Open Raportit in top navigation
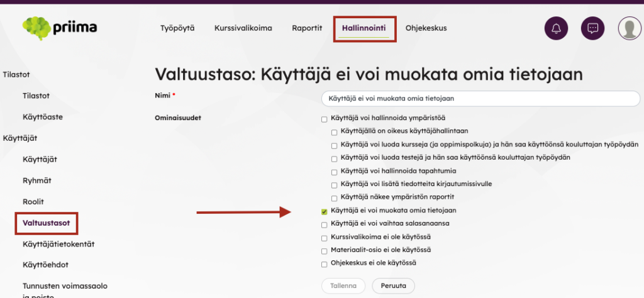Viewport: 644px width, 298px height. click(x=307, y=28)
